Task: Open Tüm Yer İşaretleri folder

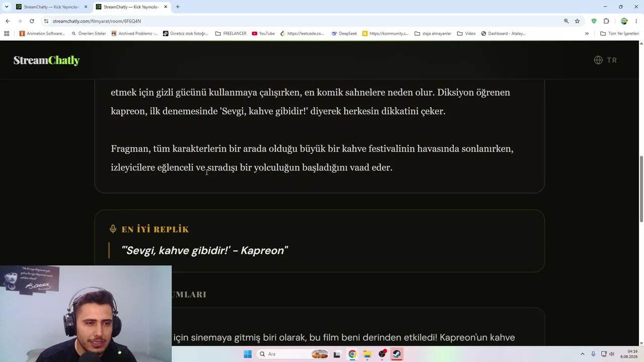Action: coord(619,34)
